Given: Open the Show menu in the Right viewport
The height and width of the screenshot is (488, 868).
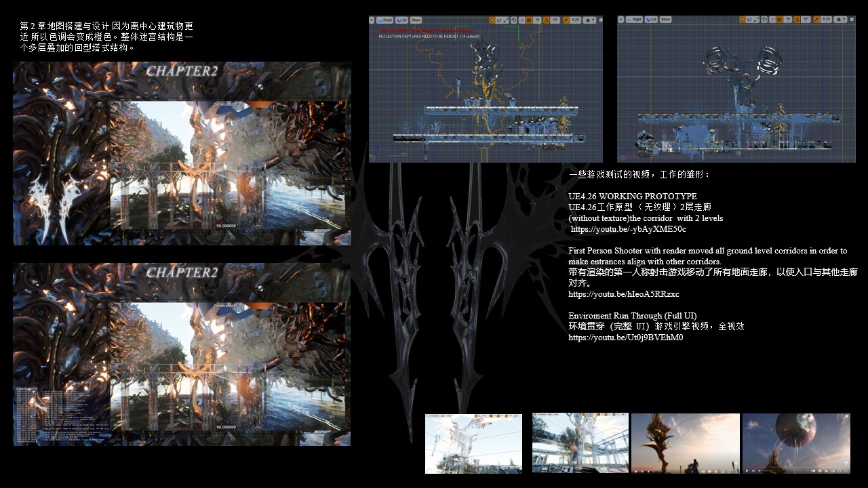Looking at the screenshot, I should click(x=665, y=20).
